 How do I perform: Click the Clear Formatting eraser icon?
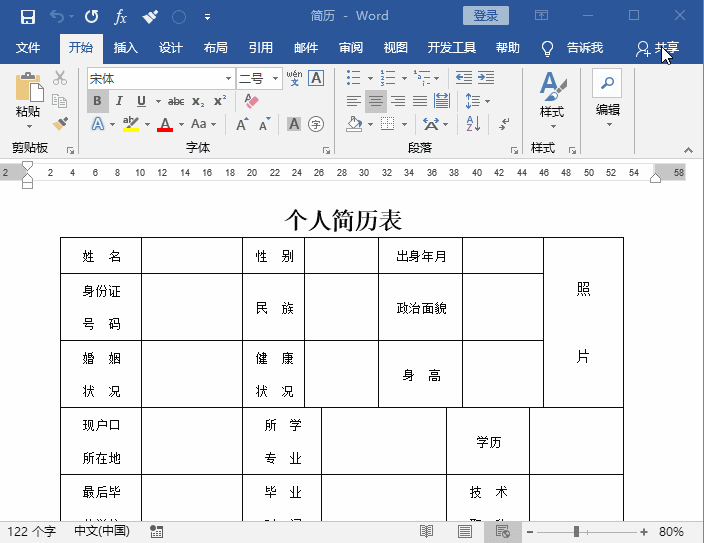(x=251, y=101)
